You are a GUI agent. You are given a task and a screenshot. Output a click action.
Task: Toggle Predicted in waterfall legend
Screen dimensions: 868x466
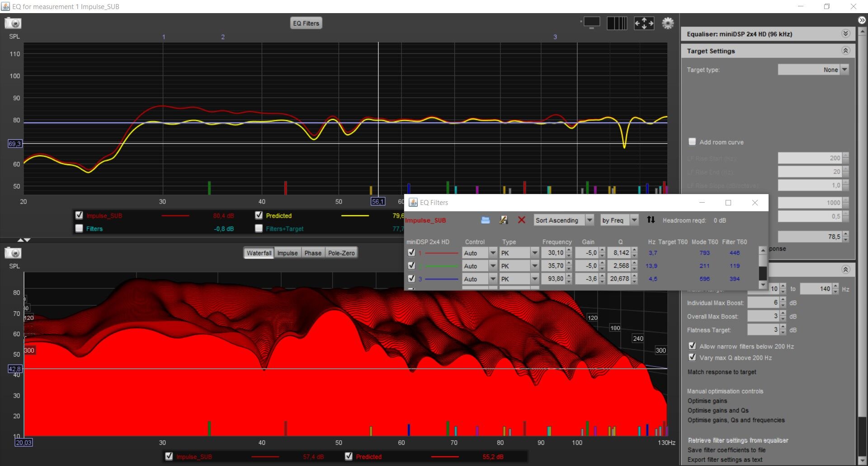(349, 456)
